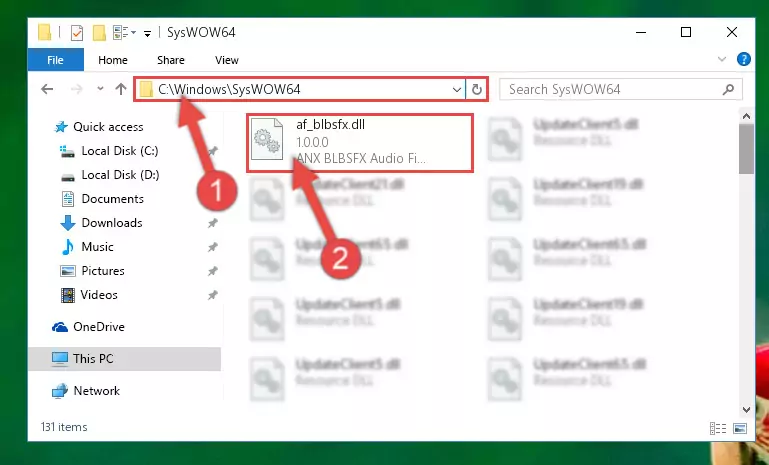Go back using the back arrow
Screen dimensions: 769x465
[x=47, y=89]
